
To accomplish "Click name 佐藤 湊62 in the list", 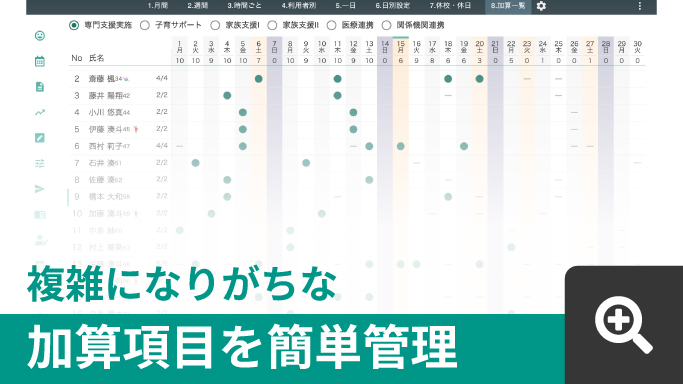I will [x=105, y=180].
